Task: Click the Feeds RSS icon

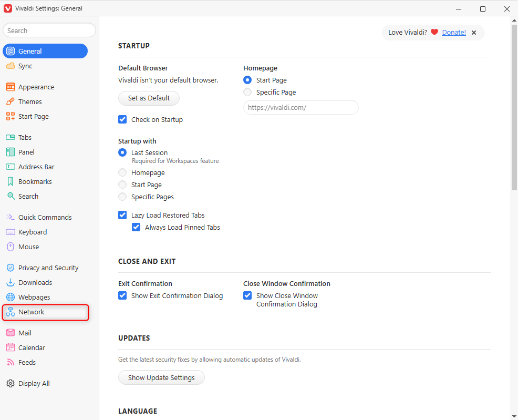Action: click(x=11, y=362)
